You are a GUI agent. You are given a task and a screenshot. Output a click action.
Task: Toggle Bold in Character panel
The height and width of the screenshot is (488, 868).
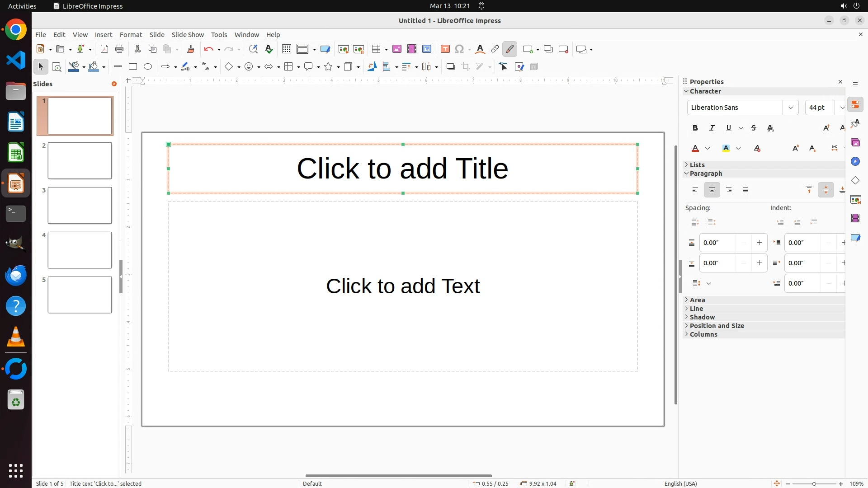pyautogui.click(x=695, y=128)
